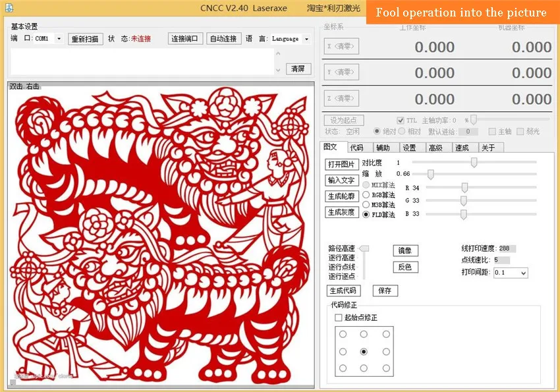This screenshot has height=392, width=560.
Task: Select the M3B算法 radio button
Action: (x=366, y=205)
